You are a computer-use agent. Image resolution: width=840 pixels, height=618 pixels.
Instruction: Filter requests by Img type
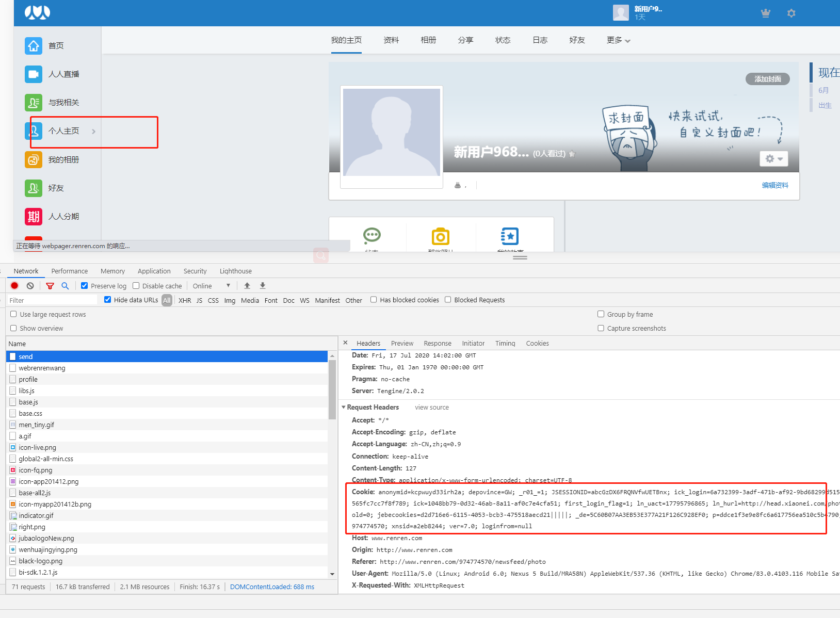tap(230, 300)
